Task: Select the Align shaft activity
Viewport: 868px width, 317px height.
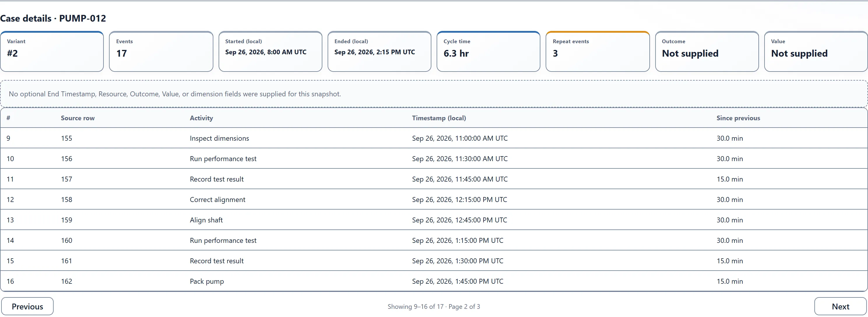Action: (206, 220)
